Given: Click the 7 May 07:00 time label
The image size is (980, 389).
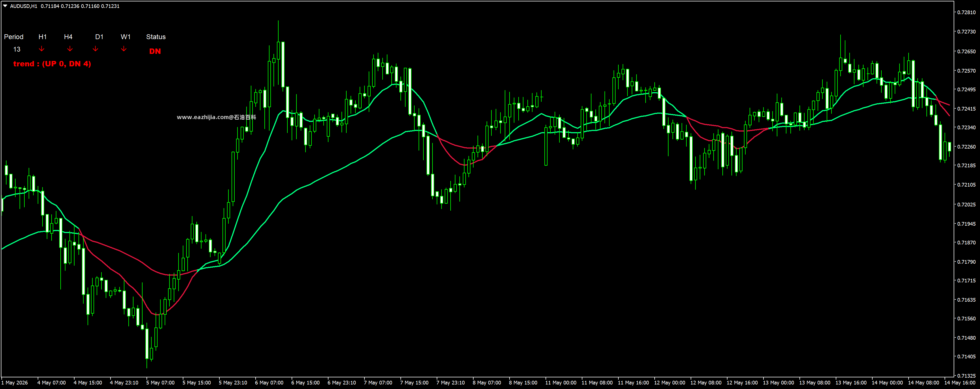Looking at the screenshot, I should 378,383.
